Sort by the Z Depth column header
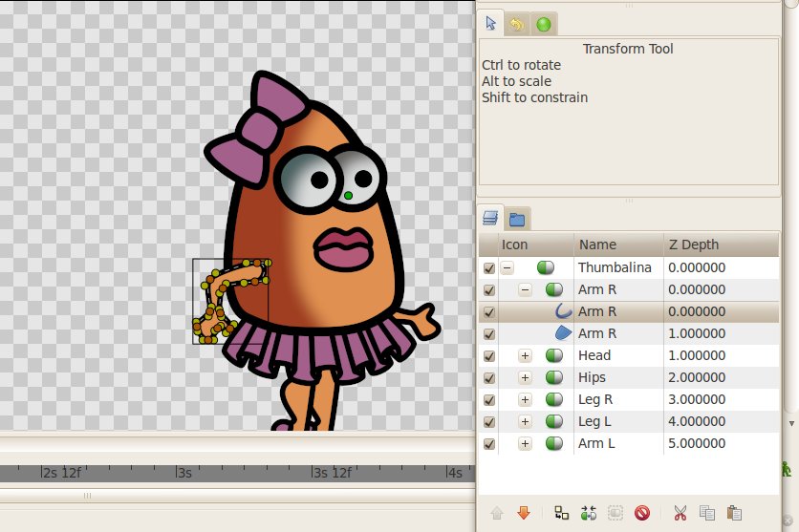This screenshot has width=799, height=532. pyautogui.click(x=721, y=245)
